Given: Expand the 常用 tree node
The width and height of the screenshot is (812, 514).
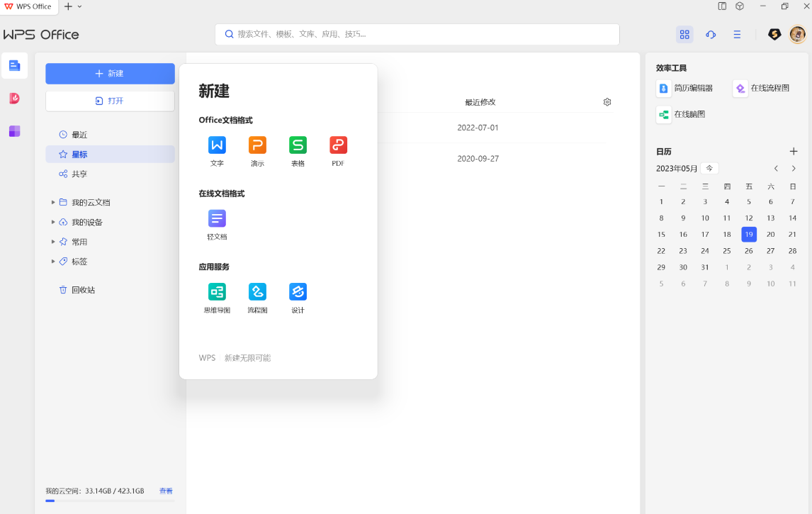Looking at the screenshot, I should click(53, 242).
